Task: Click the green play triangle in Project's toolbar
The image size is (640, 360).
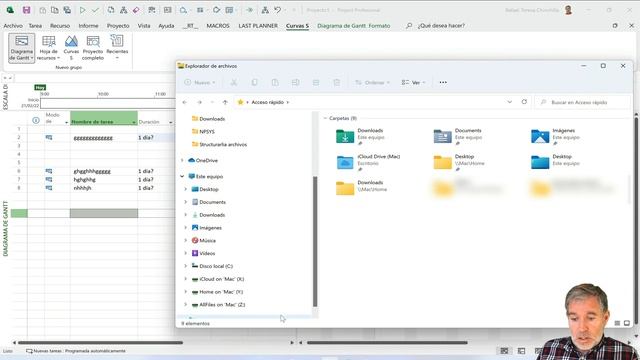Action: (82, 10)
